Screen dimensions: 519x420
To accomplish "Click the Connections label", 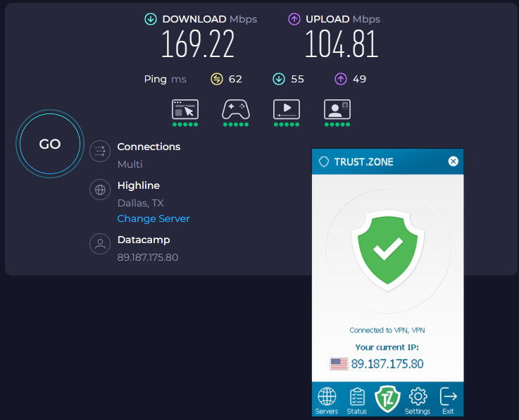I will click(x=149, y=147).
